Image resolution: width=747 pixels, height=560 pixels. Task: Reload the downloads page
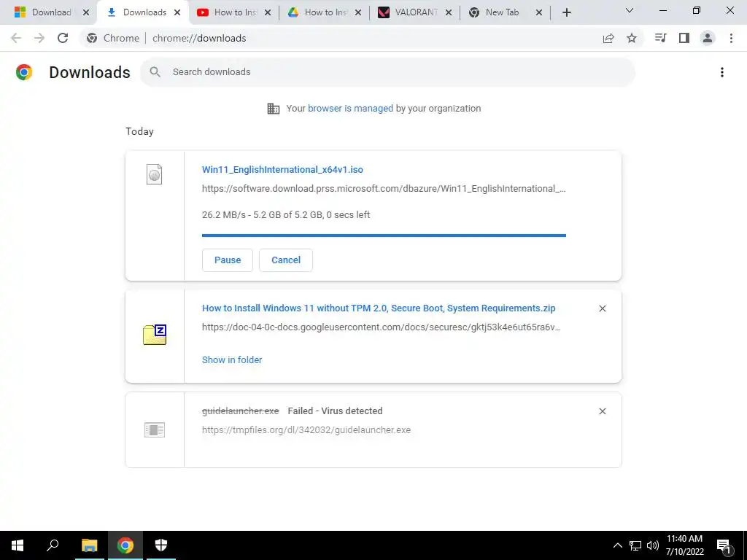pos(63,38)
